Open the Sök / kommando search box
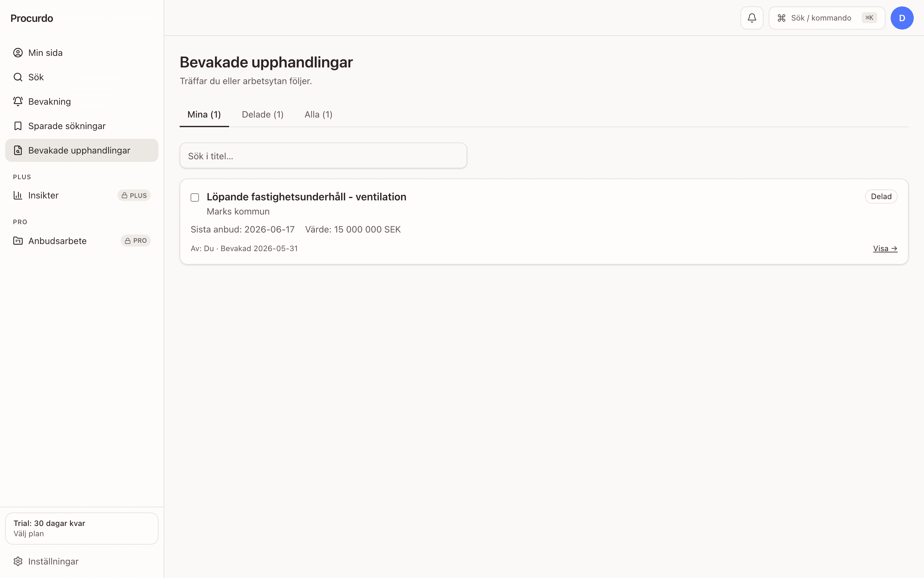Screen dimensions: 924x578 [x=827, y=18]
